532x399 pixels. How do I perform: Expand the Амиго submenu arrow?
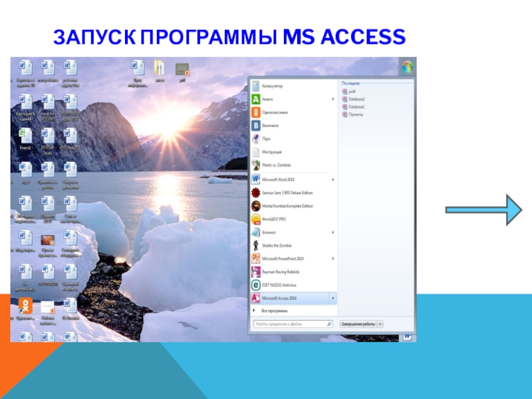click(x=333, y=99)
